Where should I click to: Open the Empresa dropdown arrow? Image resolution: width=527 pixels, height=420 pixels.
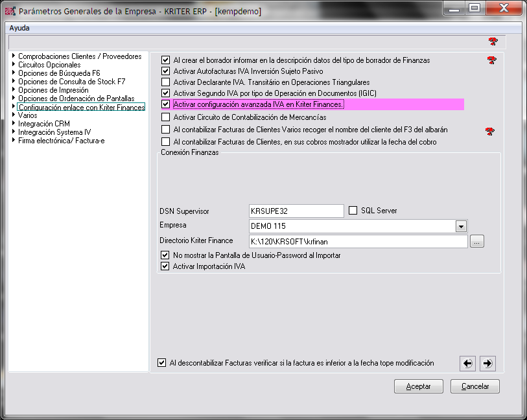pyautogui.click(x=461, y=226)
